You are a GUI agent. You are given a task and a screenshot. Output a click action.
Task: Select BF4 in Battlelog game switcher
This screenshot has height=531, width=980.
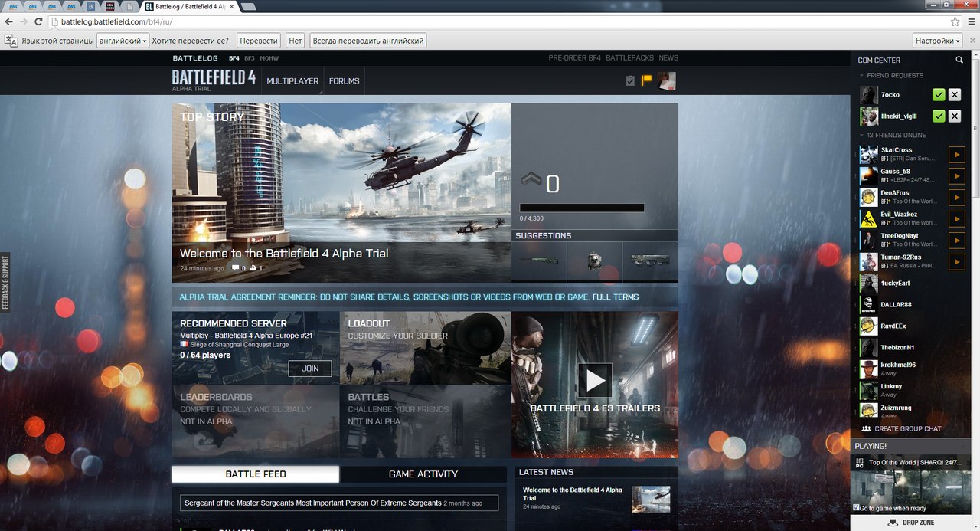[x=234, y=58]
